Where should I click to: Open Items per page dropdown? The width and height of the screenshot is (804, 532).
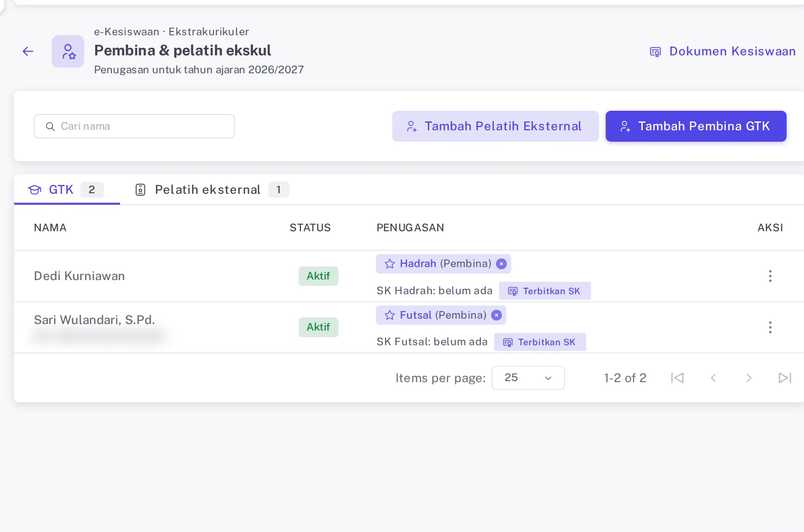(x=528, y=378)
